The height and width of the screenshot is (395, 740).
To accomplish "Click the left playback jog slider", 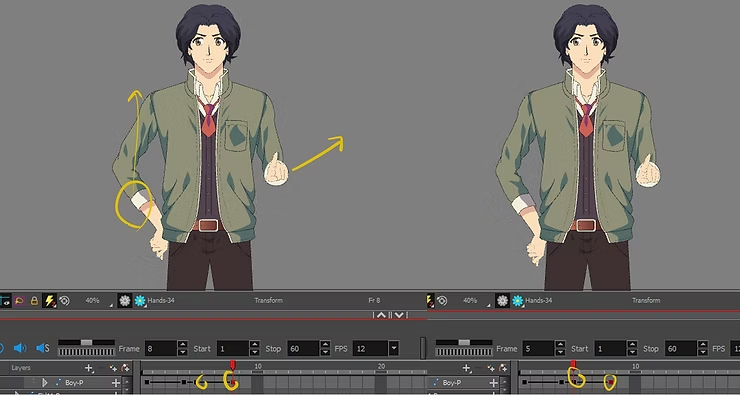I will tap(86, 342).
